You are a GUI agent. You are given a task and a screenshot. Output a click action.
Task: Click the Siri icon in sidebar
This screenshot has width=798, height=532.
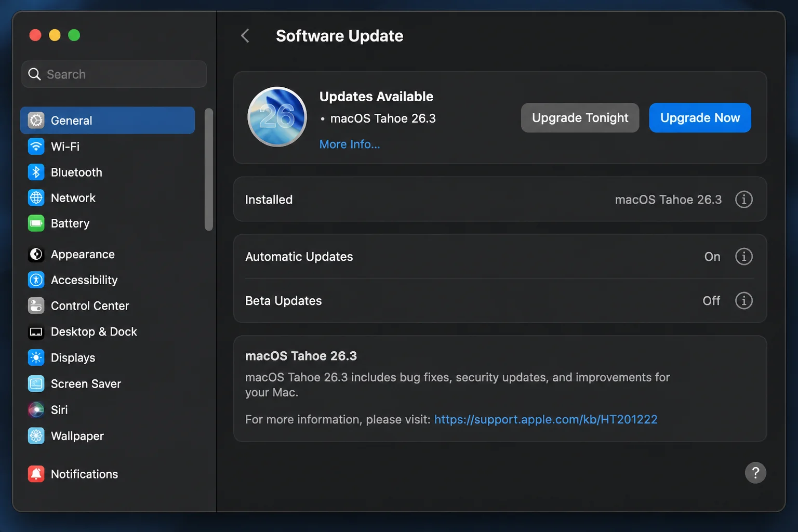[x=36, y=410]
